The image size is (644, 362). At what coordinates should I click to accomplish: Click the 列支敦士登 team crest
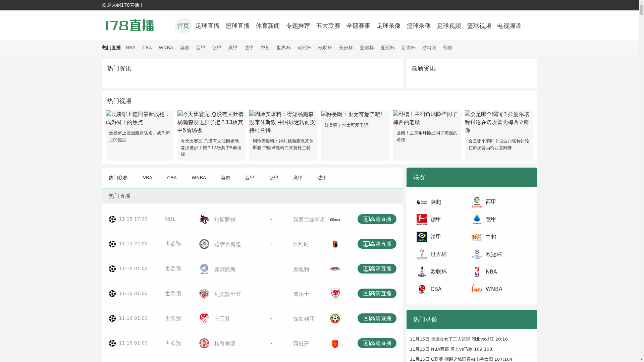click(x=204, y=294)
